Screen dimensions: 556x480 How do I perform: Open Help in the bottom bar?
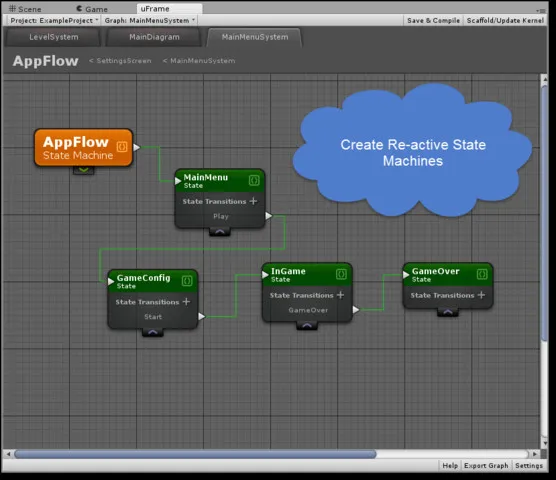click(x=450, y=465)
